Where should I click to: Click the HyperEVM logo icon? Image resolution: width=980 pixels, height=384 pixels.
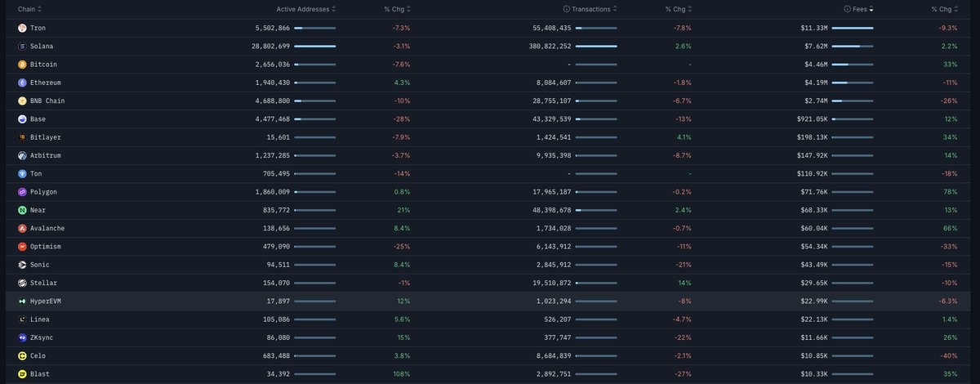22,301
